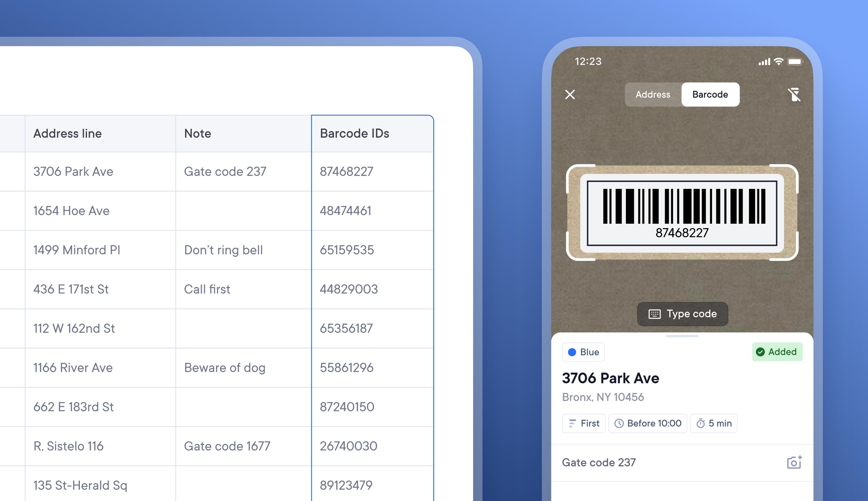
Task: Select the 436 E 171st St cell
Action: 100,289
